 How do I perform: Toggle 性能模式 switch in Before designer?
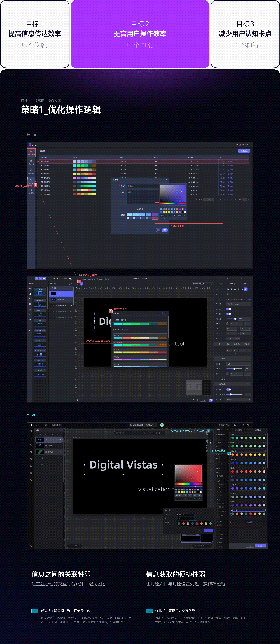[x=71, y=279]
